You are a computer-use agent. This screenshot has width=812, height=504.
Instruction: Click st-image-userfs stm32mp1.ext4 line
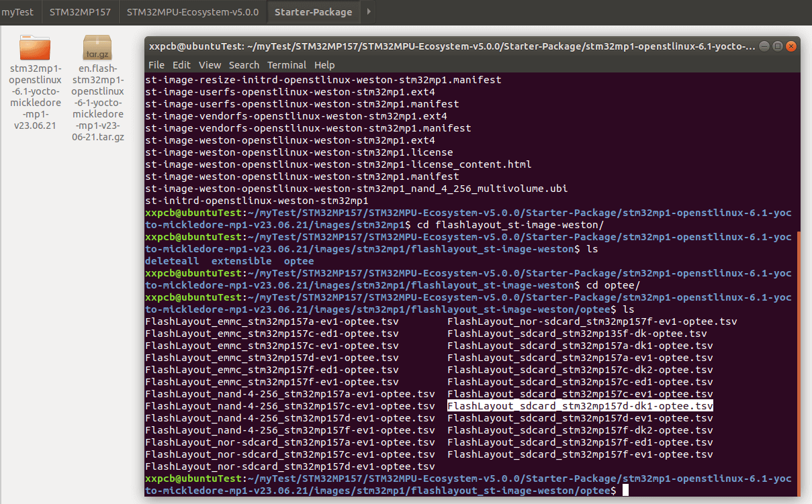pyautogui.click(x=290, y=92)
